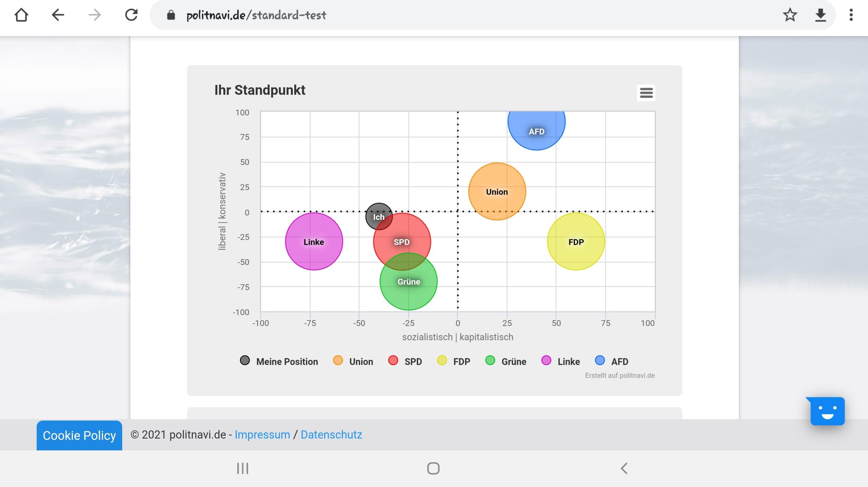Click the browser forward arrow
Viewport: 868px width, 487px height.
pos(94,15)
